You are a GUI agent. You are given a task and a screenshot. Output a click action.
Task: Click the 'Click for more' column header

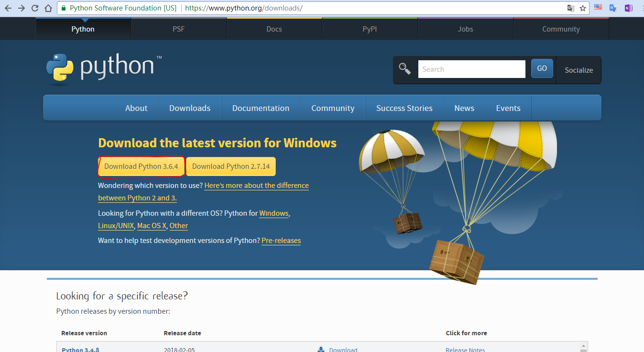point(466,333)
